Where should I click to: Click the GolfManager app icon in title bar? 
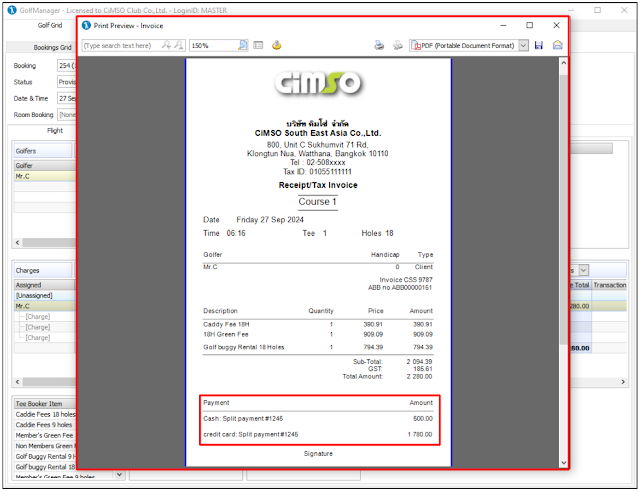[12, 10]
